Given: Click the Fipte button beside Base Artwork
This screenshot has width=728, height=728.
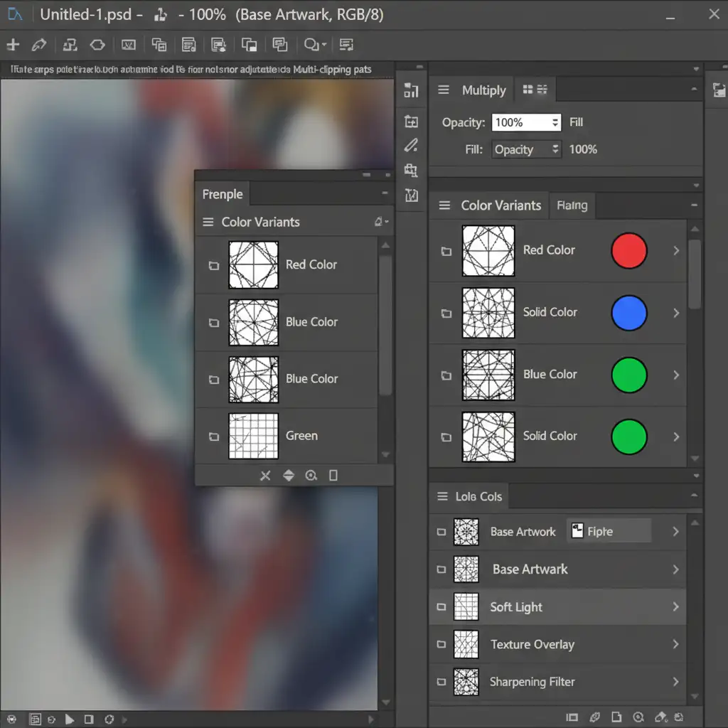Looking at the screenshot, I should point(608,531).
